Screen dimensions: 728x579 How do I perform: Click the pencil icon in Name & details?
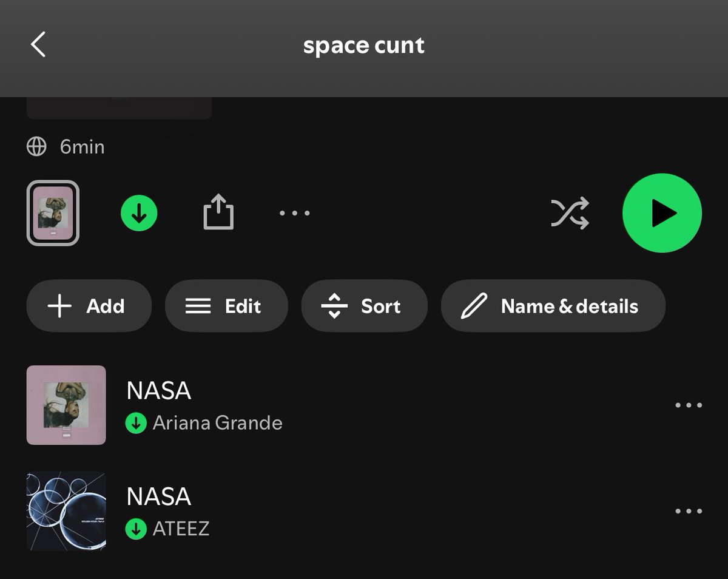point(474,306)
